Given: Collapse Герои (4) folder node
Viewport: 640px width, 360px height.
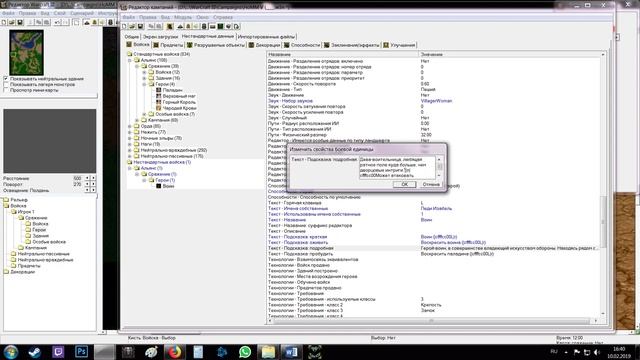Looking at the screenshot, I should 144,84.
